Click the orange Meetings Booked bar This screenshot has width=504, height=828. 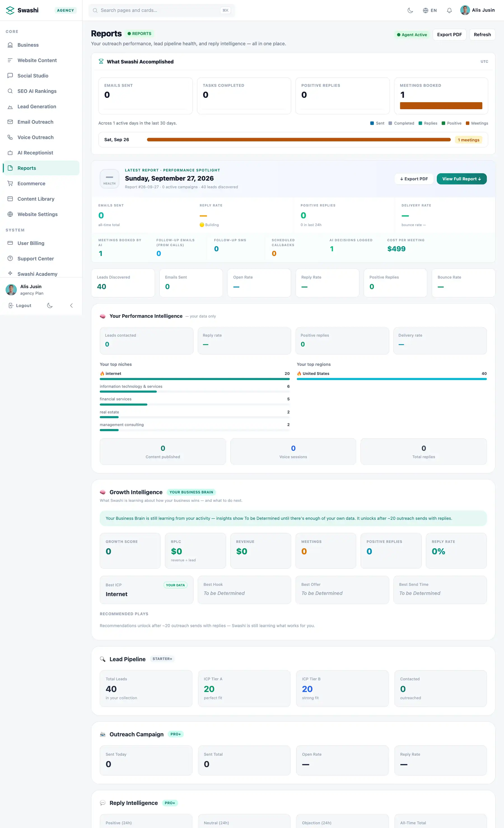[441, 106]
